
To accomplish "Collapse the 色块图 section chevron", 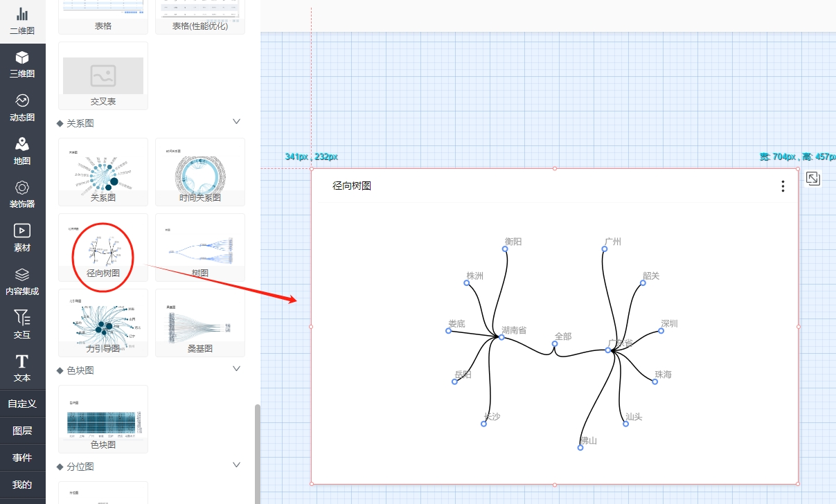I will (x=236, y=369).
